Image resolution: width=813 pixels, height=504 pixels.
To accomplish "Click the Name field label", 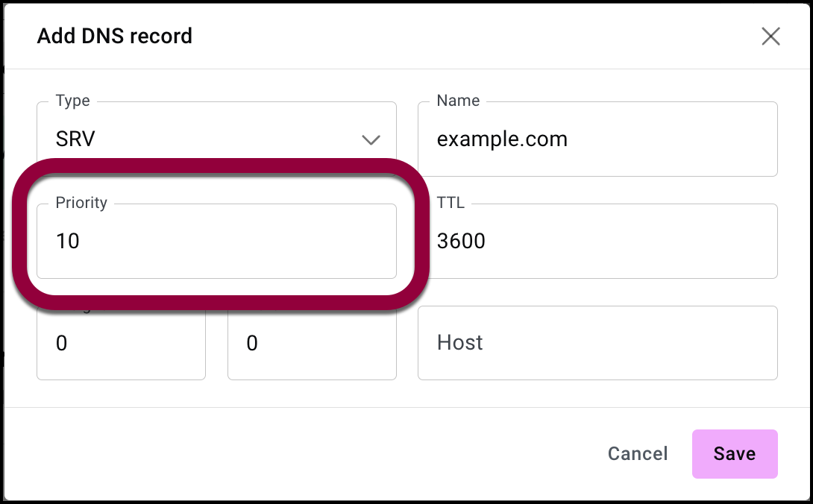I will point(458,101).
